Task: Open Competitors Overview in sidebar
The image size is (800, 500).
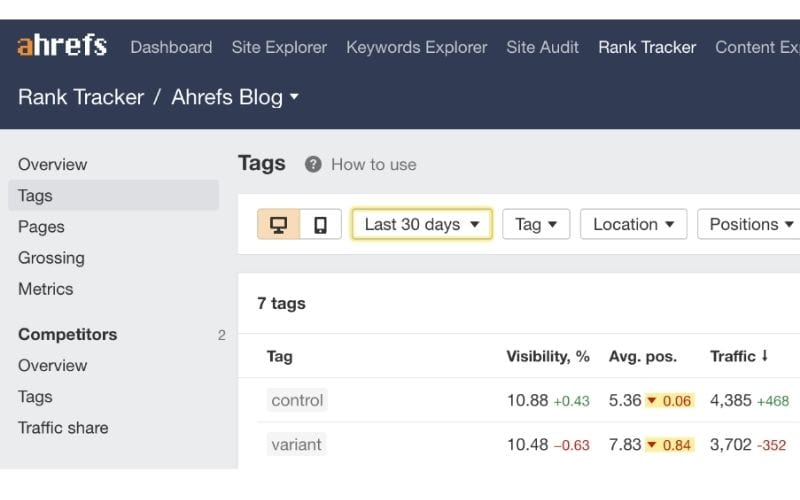Action: click(53, 365)
